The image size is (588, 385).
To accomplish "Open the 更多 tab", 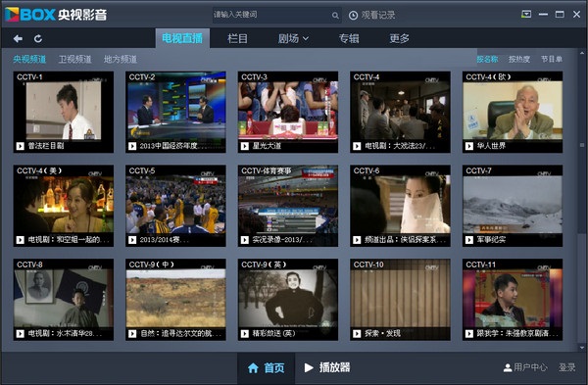I will tap(399, 38).
